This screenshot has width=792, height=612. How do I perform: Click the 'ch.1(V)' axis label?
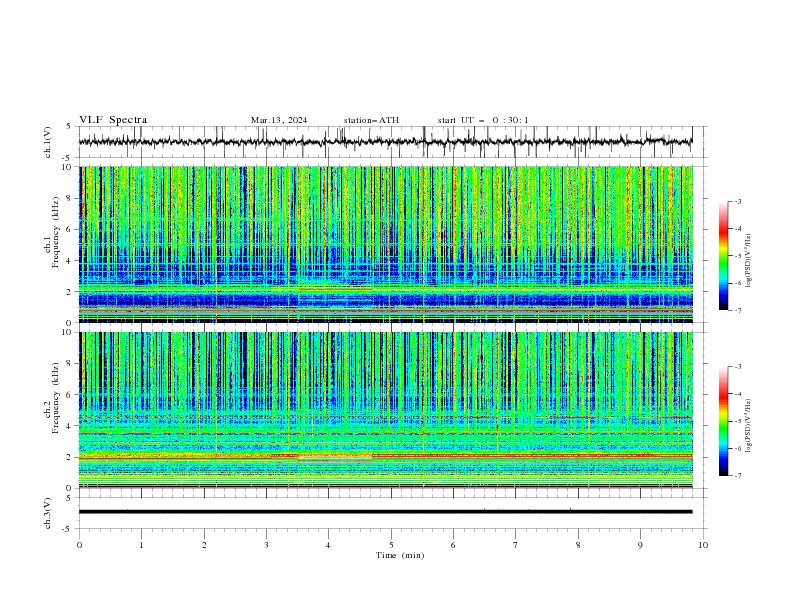point(48,142)
